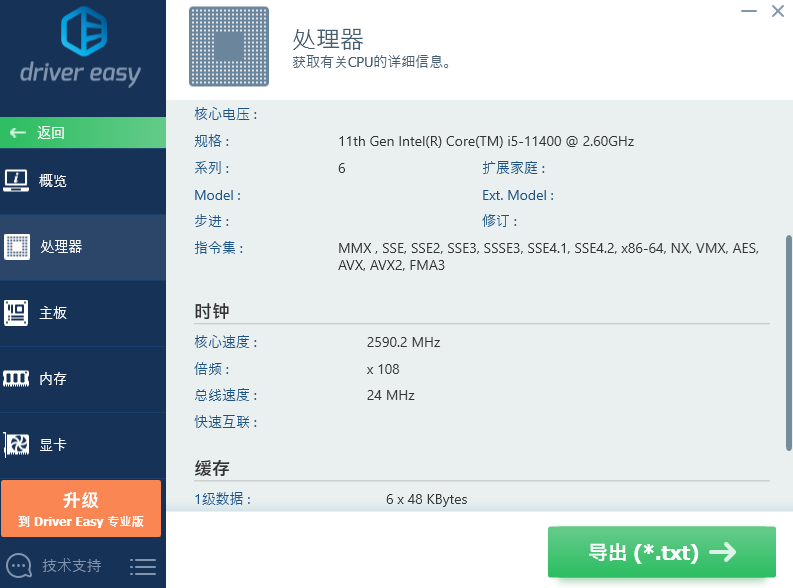Open the 主板 motherboard icon
Screen dimensions: 793x588
[16, 313]
